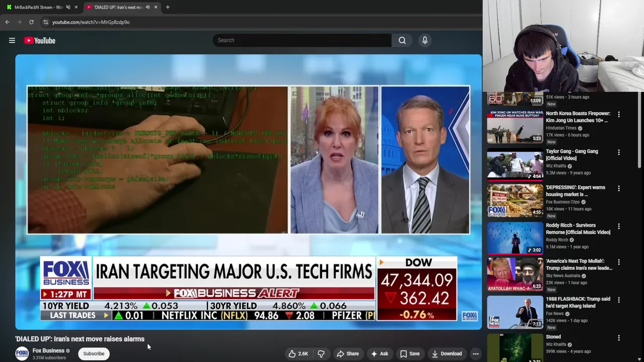
Task: Open the Fox Business channel avatar
Action: [x=22, y=353]
